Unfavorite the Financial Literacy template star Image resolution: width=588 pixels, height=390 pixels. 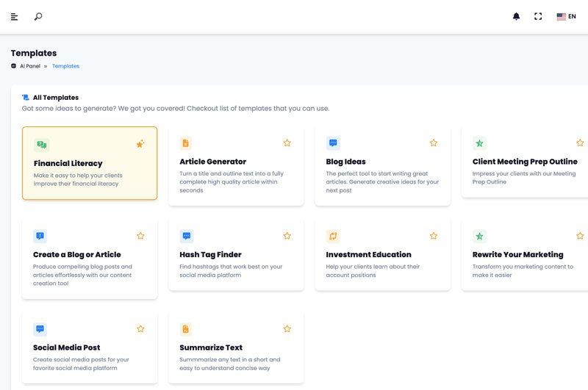click(x=140, y=145)
